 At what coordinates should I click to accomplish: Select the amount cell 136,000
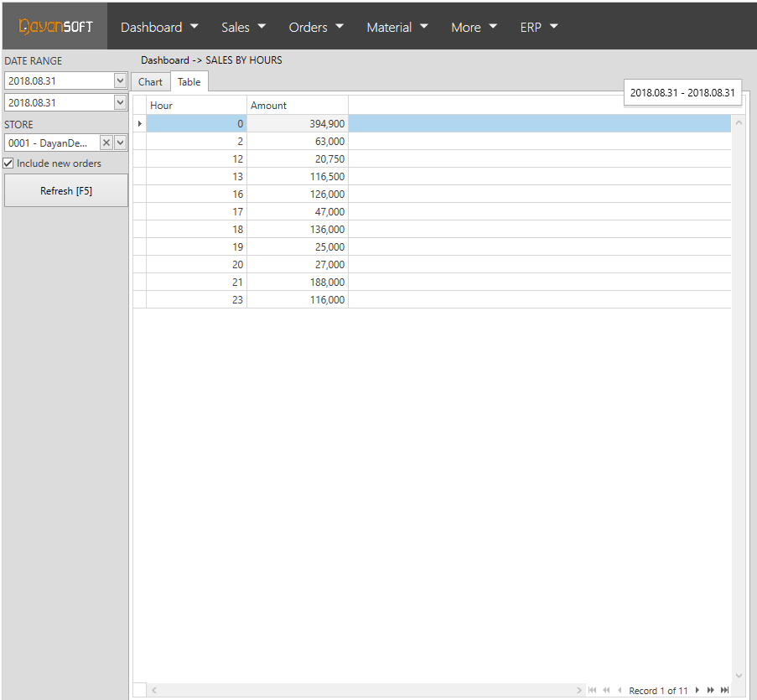[298, 230]
